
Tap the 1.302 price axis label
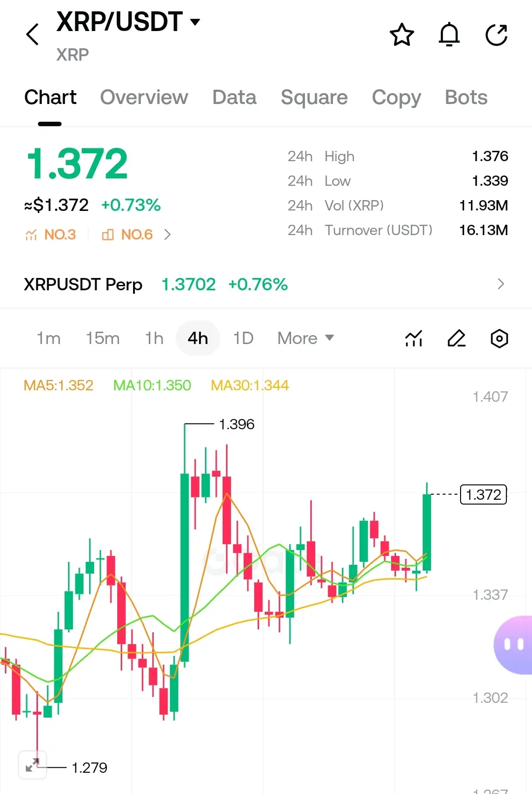pos(490,698)
